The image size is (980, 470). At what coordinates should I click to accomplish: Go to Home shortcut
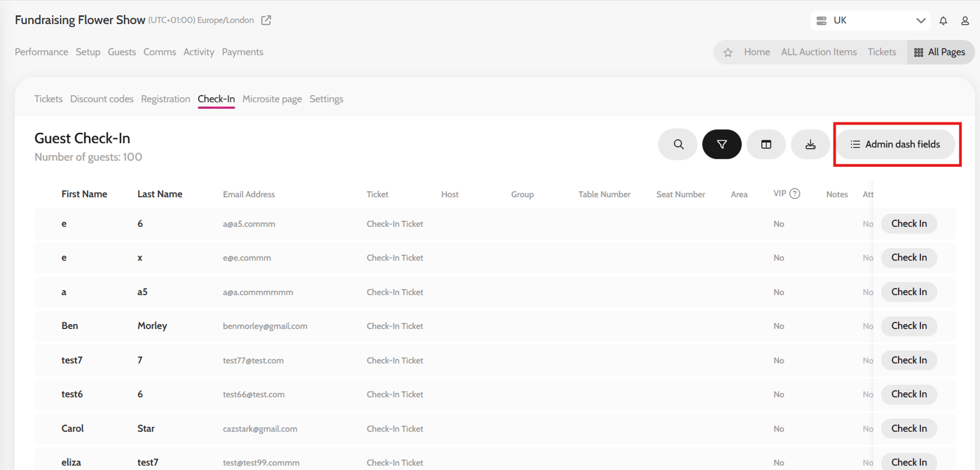[x=757, y=52]
